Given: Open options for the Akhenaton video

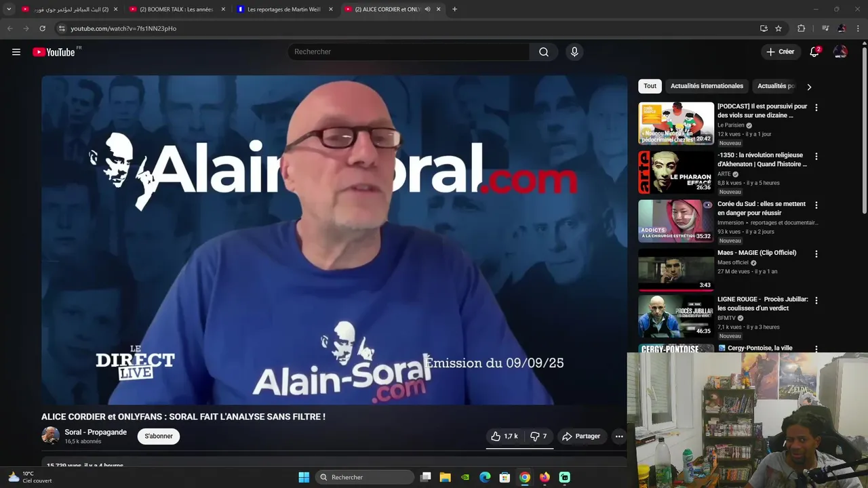Looking at the screenshot, I should point(816,157).
